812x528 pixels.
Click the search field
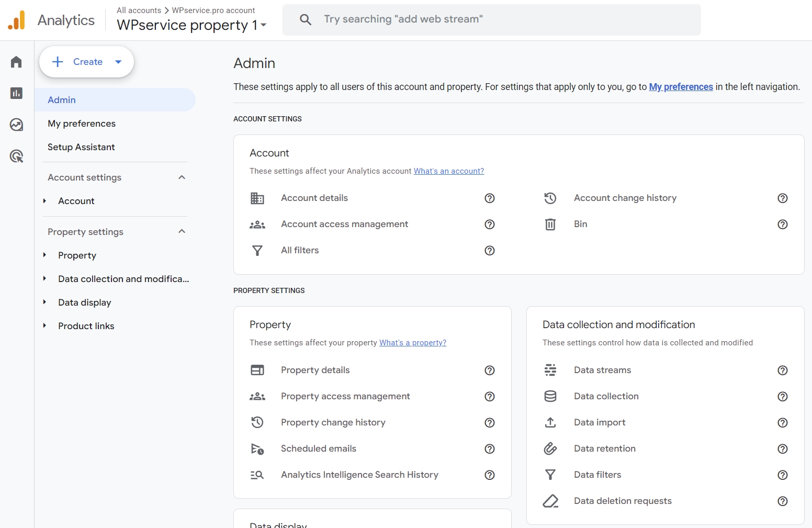point(492,20)
